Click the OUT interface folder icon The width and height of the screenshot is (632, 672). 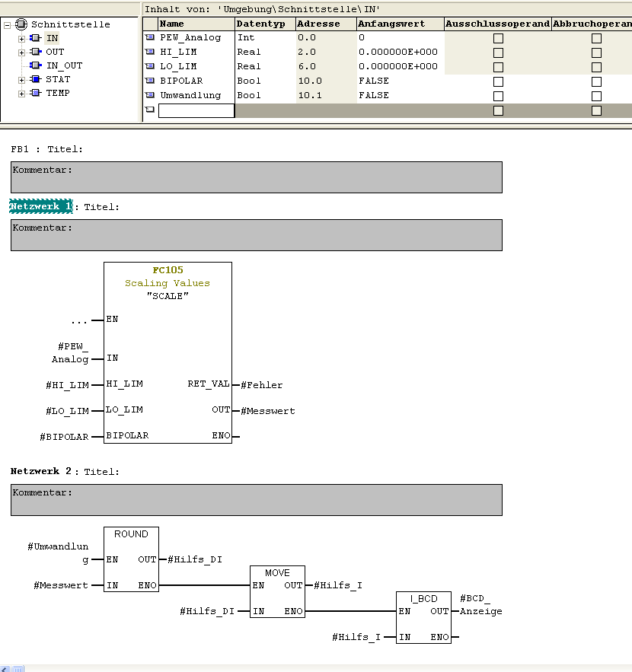36,52
